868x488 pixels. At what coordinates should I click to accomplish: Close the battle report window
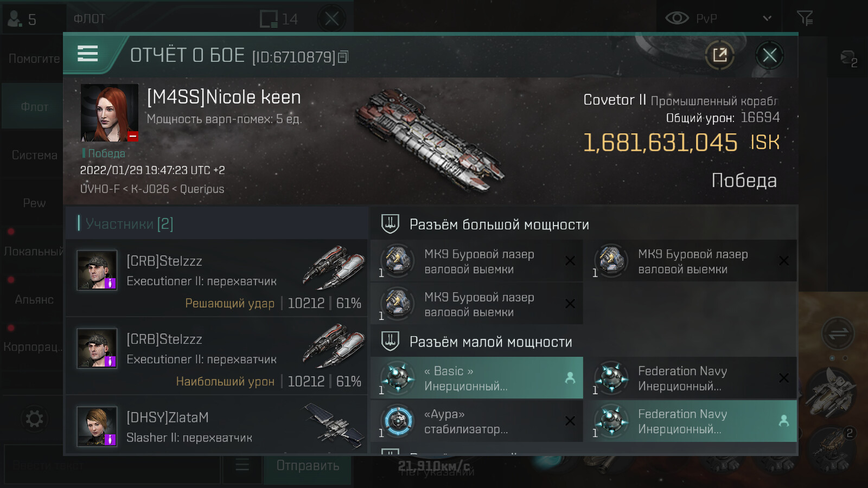pyautogui.click(x=769, y=55)
